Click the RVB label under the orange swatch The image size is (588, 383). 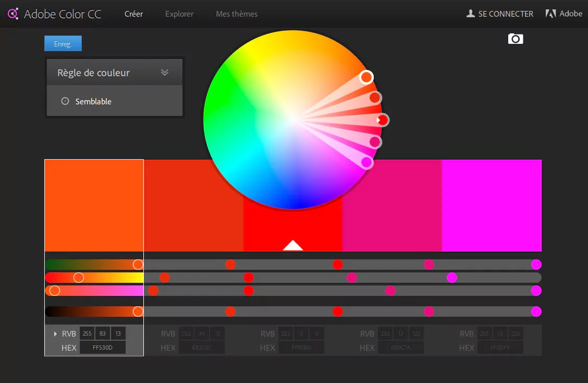coord(69,334)
